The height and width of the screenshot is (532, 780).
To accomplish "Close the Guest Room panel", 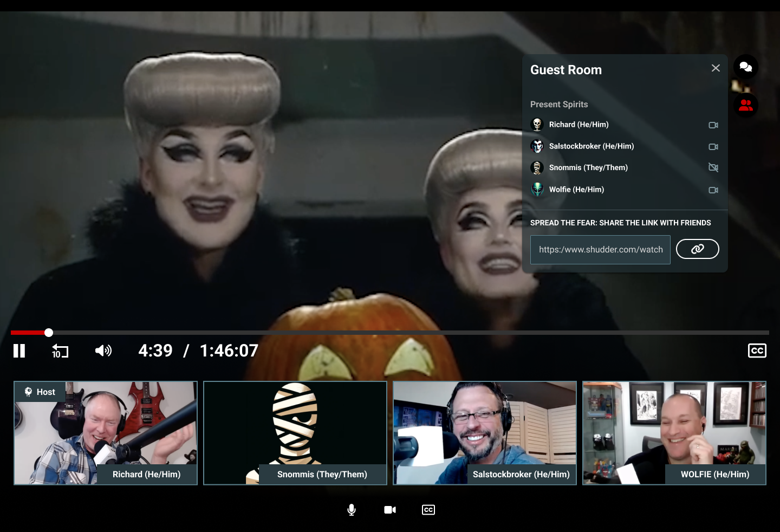I will coord(716,68).
